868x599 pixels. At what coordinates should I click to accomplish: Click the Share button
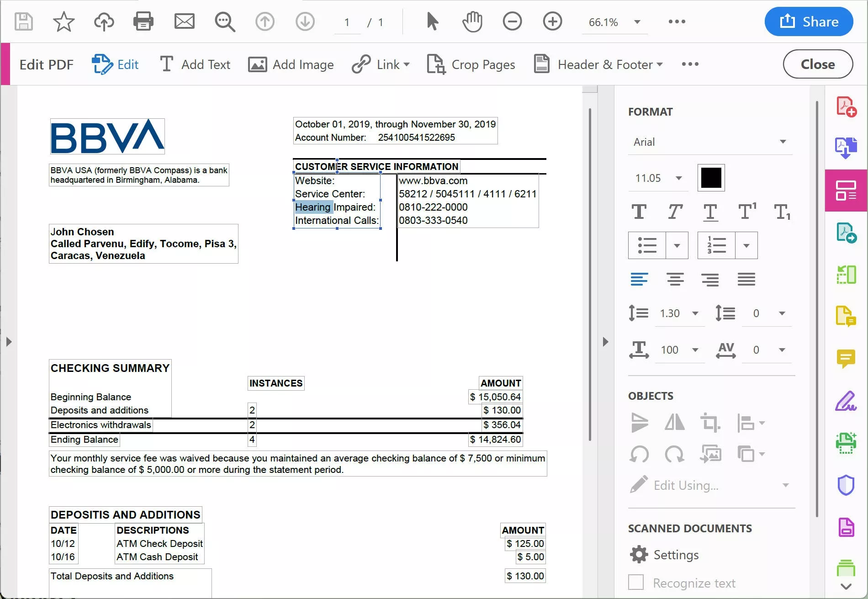[809, 21]
